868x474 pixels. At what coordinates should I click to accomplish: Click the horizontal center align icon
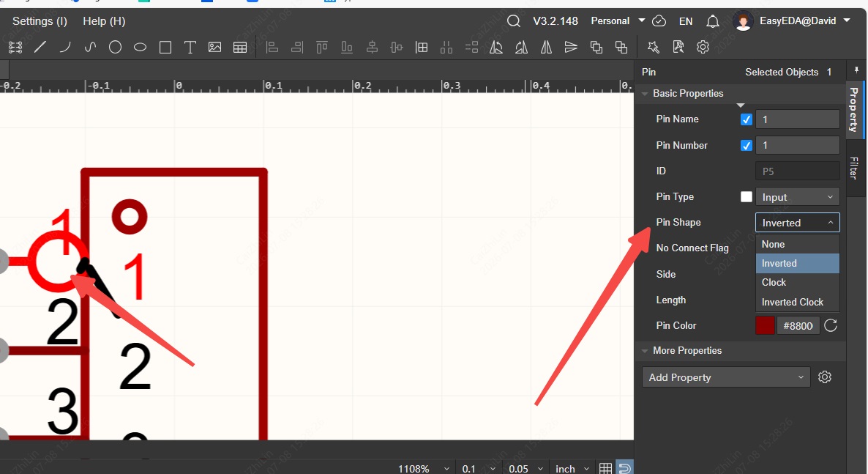tap(372, 48)
